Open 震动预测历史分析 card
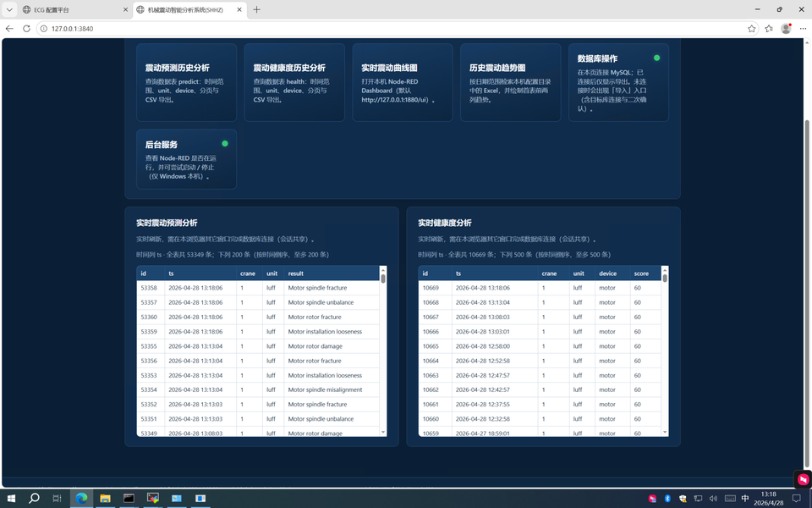Image resolution: width=812 pixels, height=508 pixels. tap(186, 82)
